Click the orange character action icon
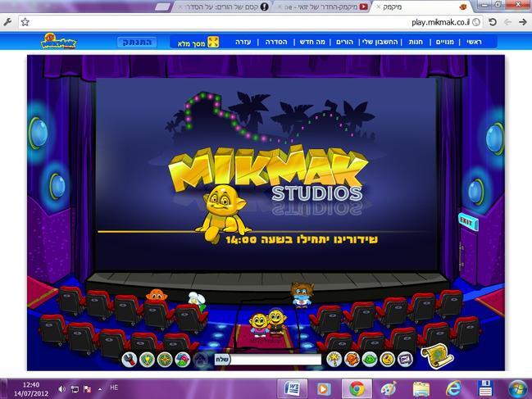The image size is (532, 399). point(352,360)
